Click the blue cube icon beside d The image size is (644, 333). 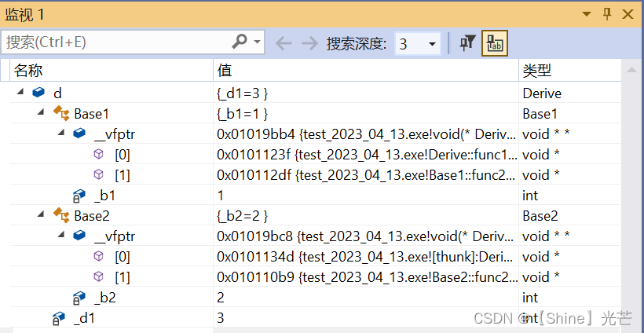38,93
